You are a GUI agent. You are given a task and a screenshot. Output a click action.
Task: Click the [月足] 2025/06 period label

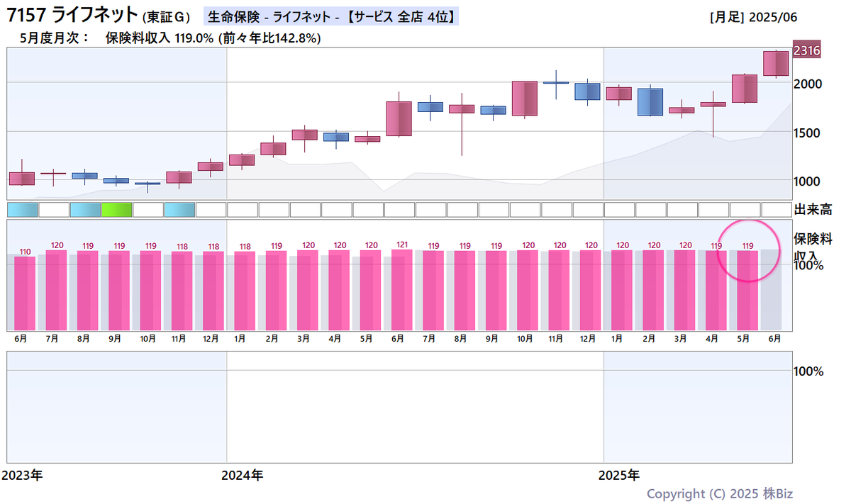[x=753, y=18]
